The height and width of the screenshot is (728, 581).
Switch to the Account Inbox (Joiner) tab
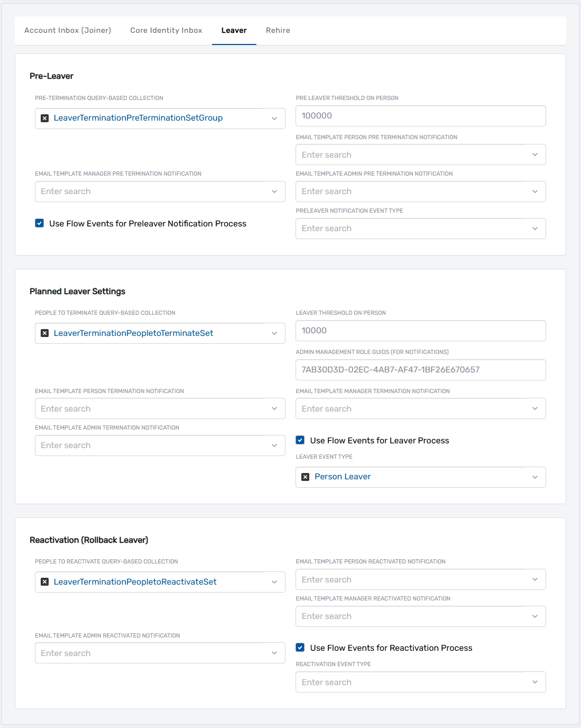click(x=67, y=30)
